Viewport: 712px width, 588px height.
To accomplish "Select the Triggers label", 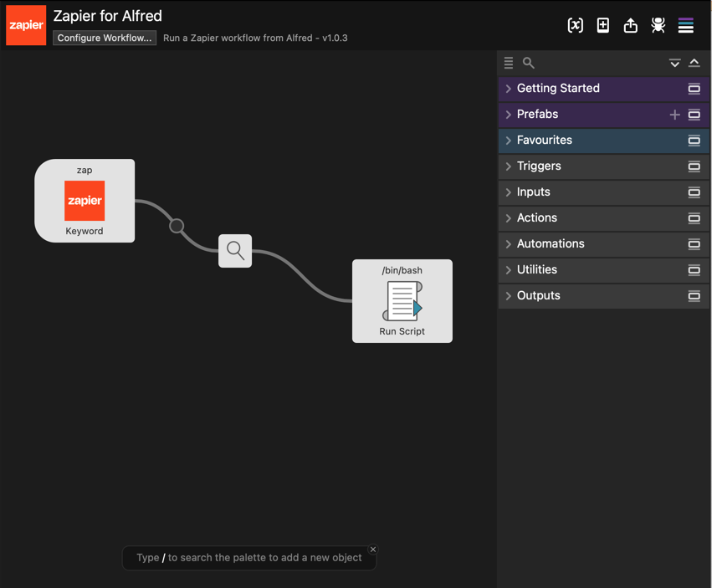I will point(539,166).
